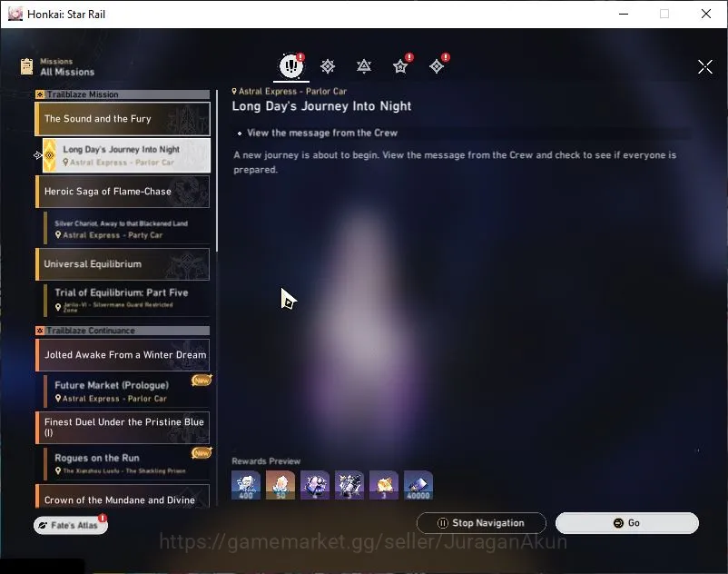The width and height of the screenshot is (728, 574).
Task: Open the triangle-shaped mission category tab
Action: [363, 66]
